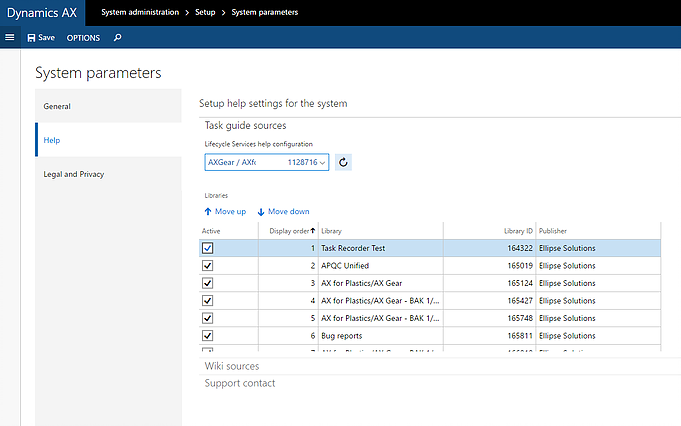Click the search magnifier icon

[x=117, y=38]
